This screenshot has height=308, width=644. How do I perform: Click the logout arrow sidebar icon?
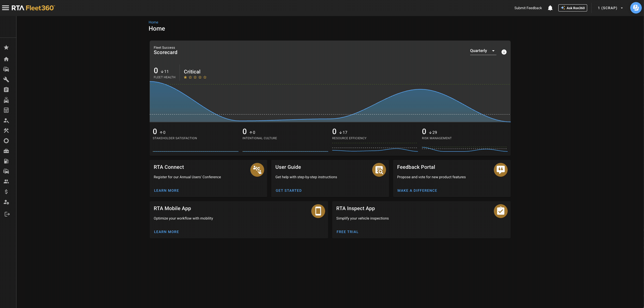(x=7, y=214)
